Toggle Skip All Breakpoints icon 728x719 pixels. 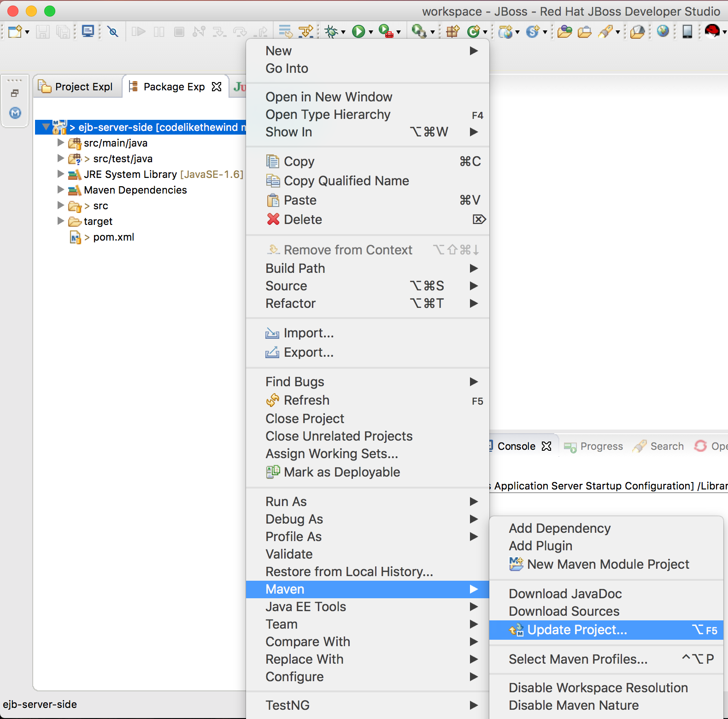coord(113,31)
